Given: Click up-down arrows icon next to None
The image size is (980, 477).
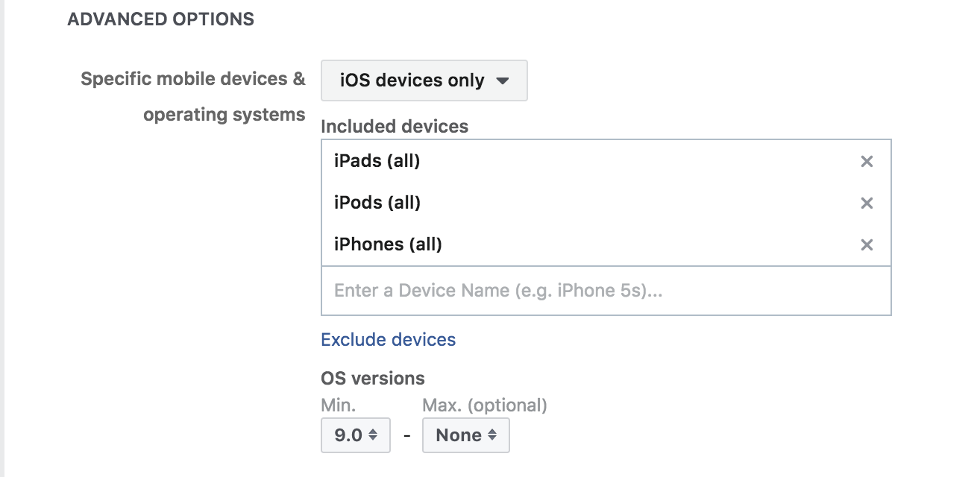Looking at the screenshot, I should [x=492, y=435].
